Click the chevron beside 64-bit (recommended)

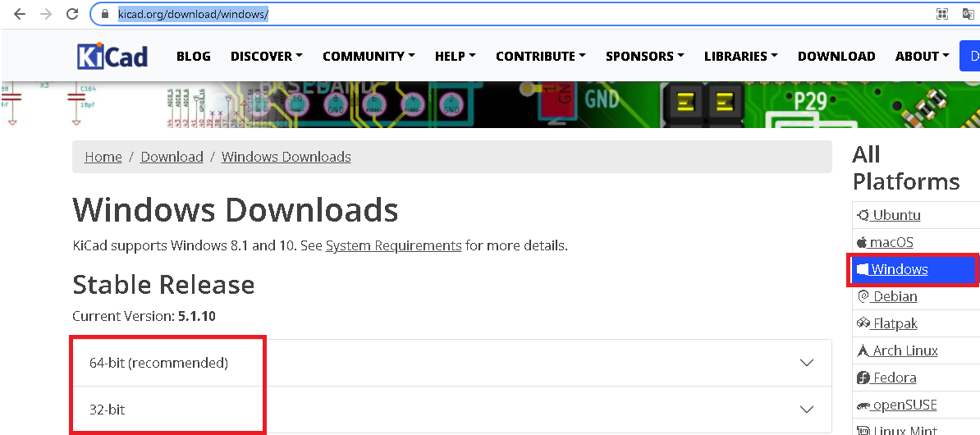[807, 363]
